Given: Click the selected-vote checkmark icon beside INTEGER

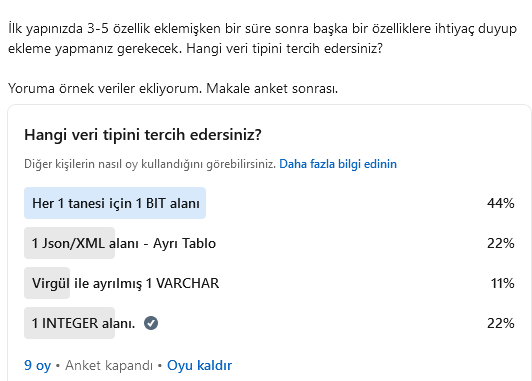Looking at the screenshot, I should [x=151, y=323].
